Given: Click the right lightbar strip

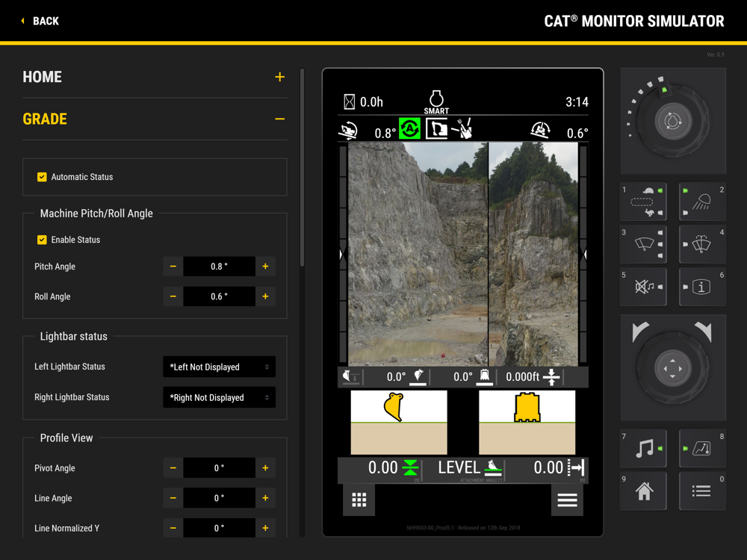Looking at the screenshot, I should click(x=583, y=255).
